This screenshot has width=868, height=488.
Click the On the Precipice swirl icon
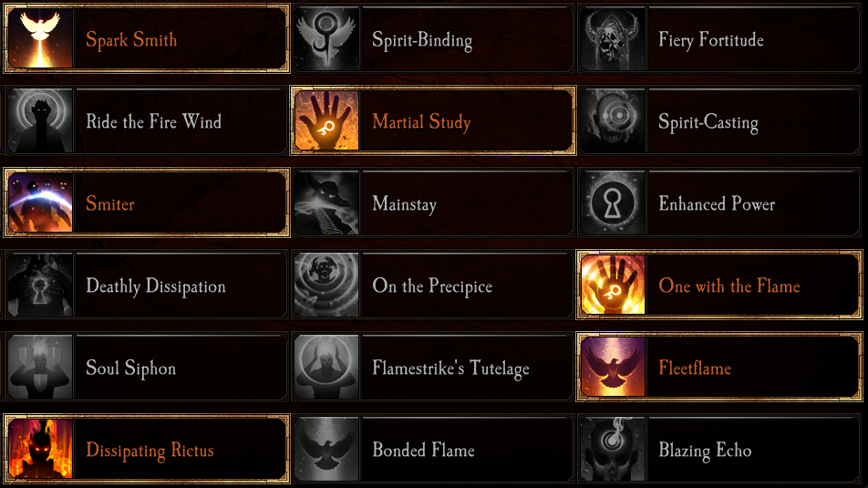pos(326,286)
